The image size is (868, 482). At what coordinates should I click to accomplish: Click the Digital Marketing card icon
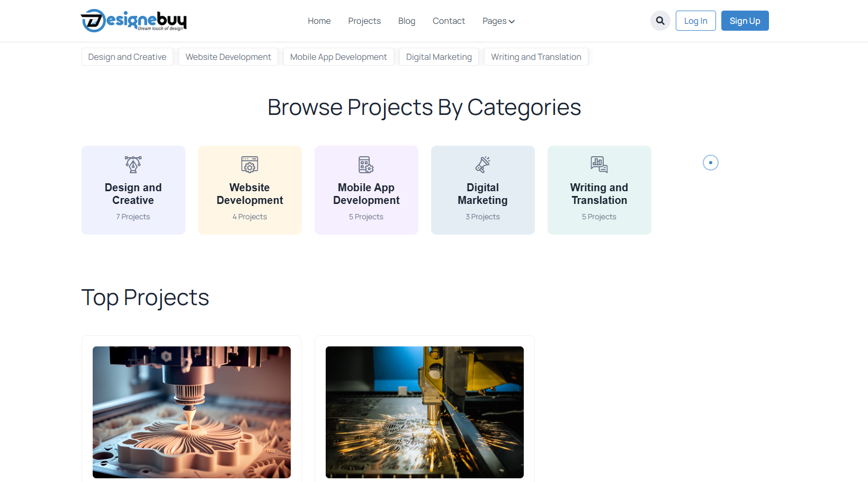[x=482, y=164]
